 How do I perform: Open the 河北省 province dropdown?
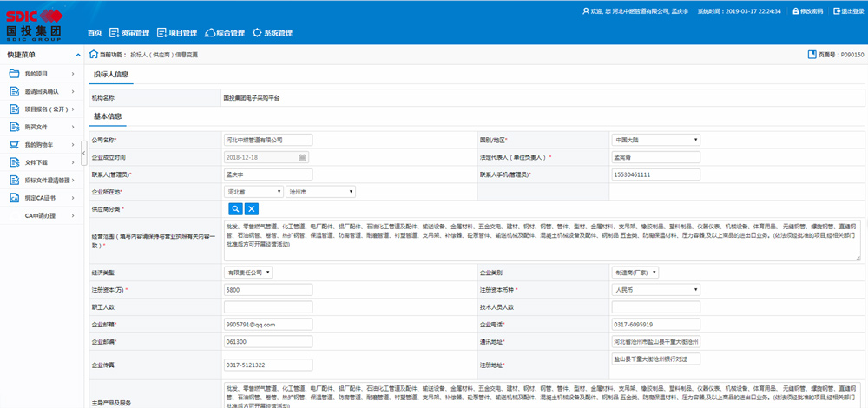[253, 191]
